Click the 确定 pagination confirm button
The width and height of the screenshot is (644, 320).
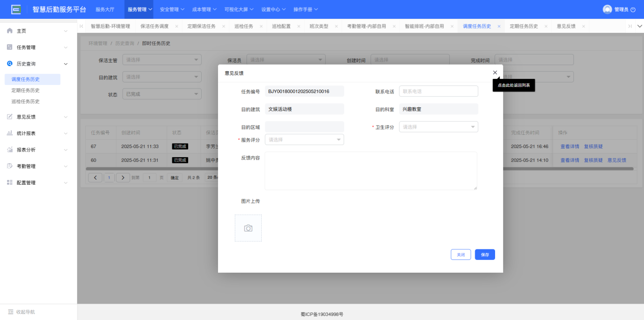coord(174,178)
